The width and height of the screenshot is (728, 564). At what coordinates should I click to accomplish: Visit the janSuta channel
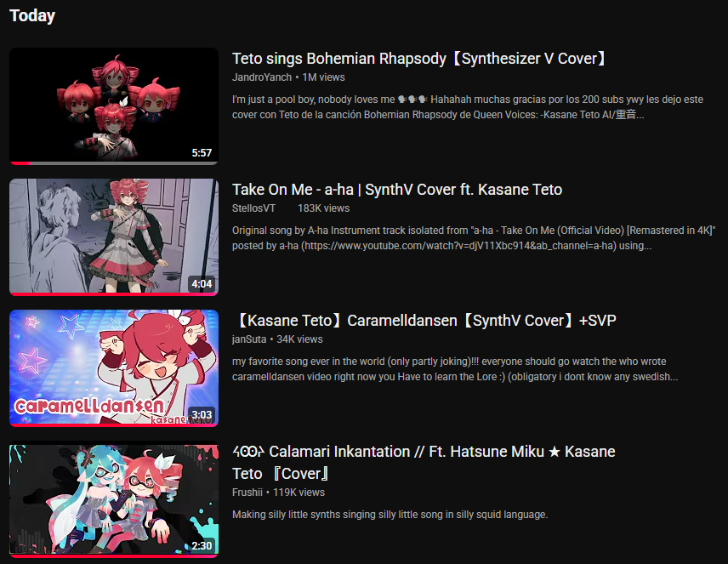(249, 339)
